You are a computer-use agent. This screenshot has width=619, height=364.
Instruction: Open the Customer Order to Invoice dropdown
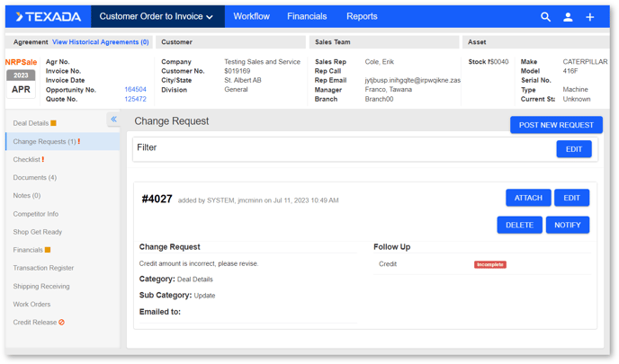click(x=156, y=17)
